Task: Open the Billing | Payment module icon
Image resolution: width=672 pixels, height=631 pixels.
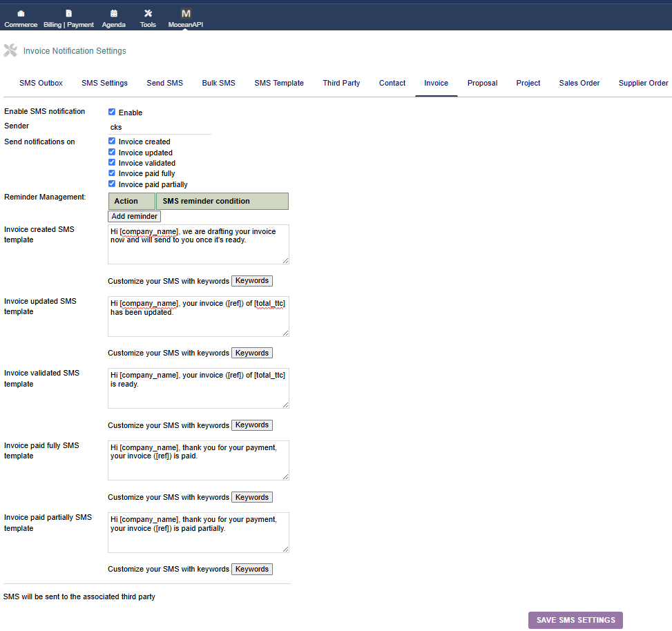Action: click(x=68, y=14)
